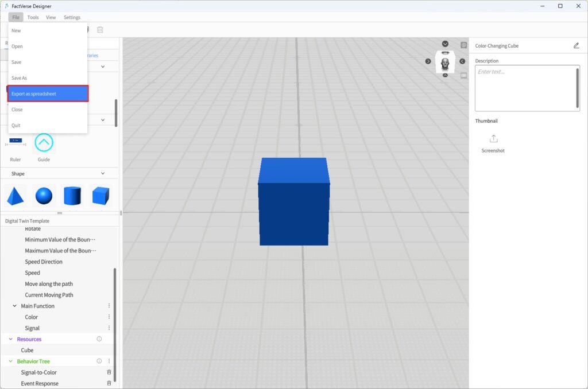
Task: Pick the cylinder shape
Action: [72, 196]
